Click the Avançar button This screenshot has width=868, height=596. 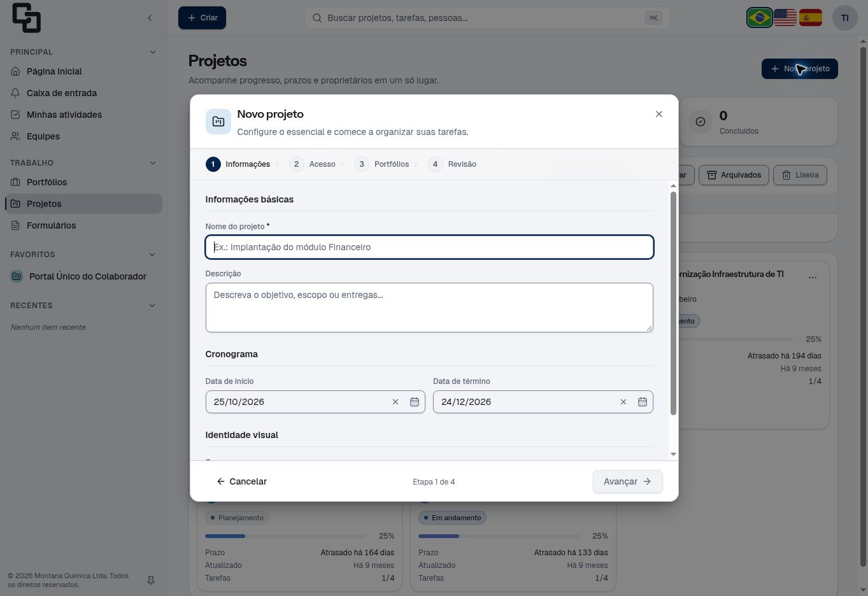pyautogui.click(x=627, y=481)
